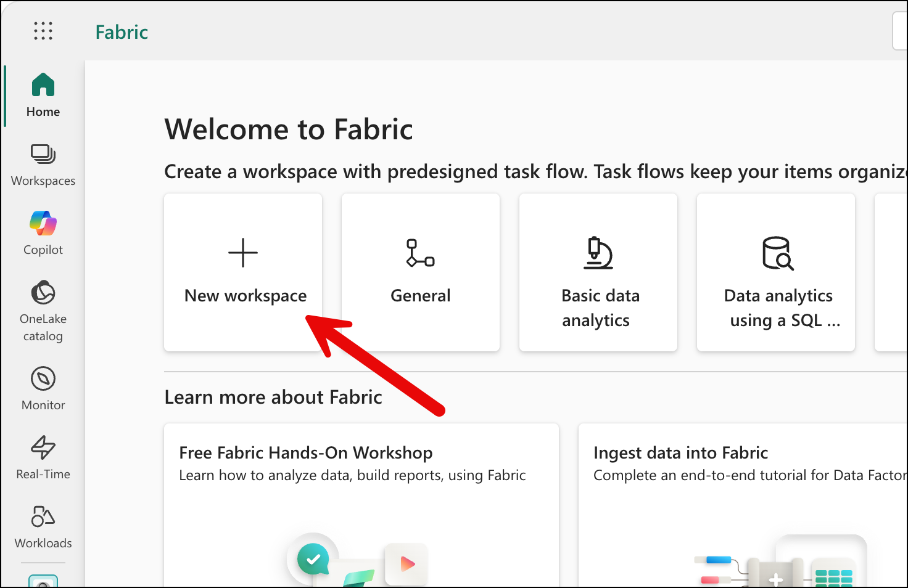Open Free Fabric Hands-On Workshop card

pyautogui.click(x=361, y=505)
